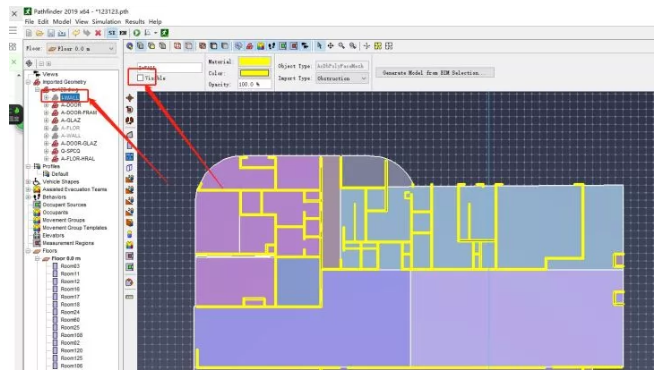657x375 pixels.
Task: Select the add polygonal room tool
Action: point(129,134)
